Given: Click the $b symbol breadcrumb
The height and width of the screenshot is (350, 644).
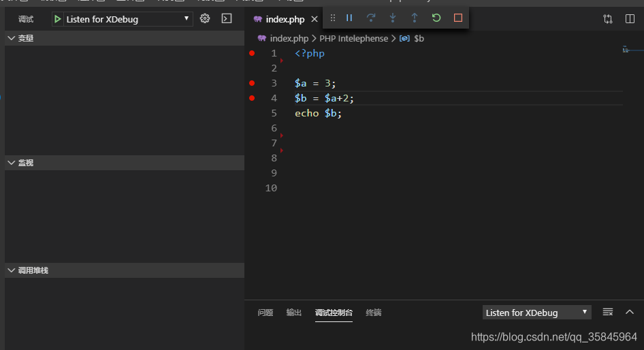Looking at the screenshot, I should coord(419,38).
